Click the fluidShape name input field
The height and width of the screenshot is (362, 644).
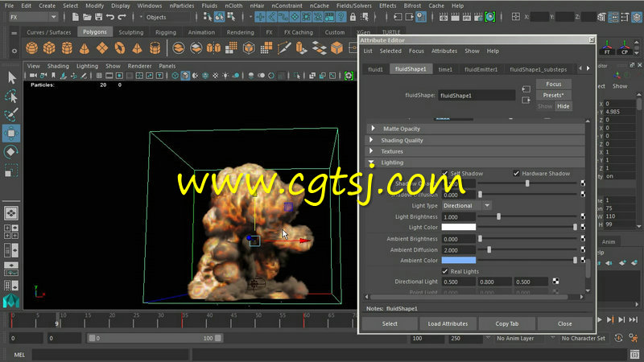[x=477, y=95]
